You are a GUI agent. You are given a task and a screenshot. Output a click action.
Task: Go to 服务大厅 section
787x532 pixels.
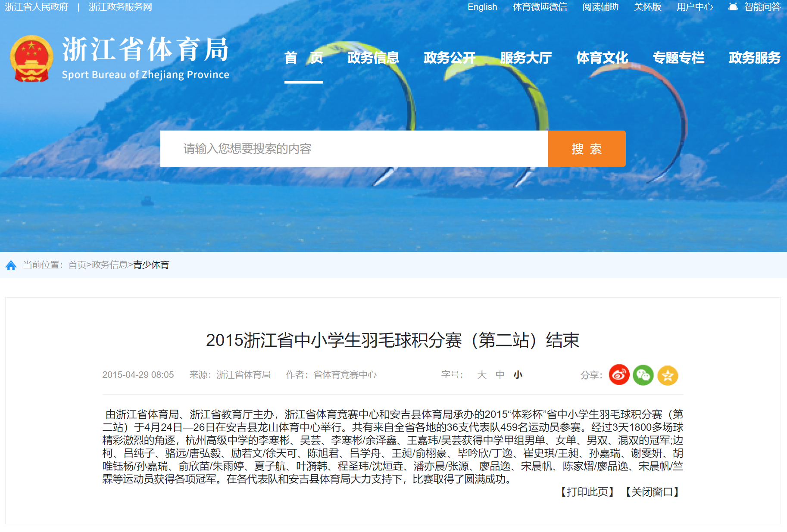tap(525, 58)
